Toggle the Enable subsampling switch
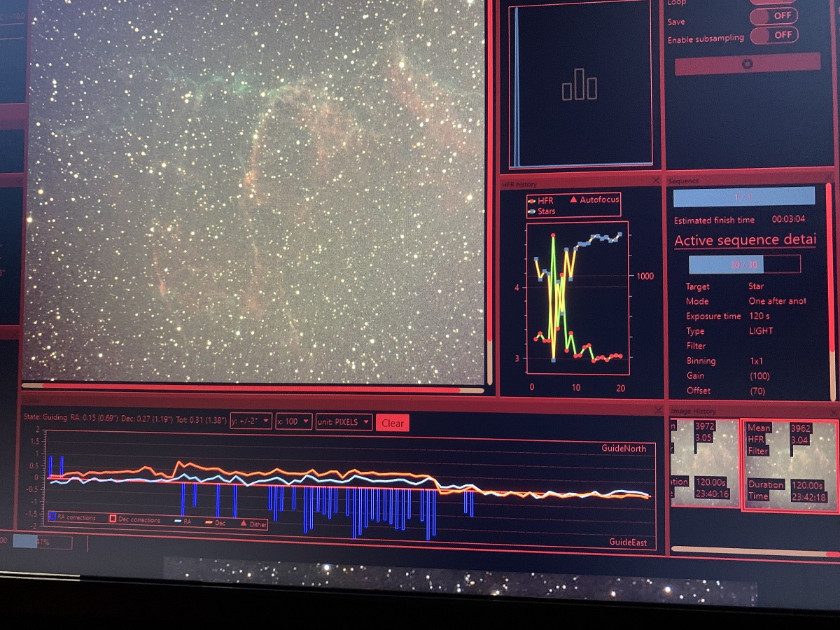 click(x=774, y=34)
